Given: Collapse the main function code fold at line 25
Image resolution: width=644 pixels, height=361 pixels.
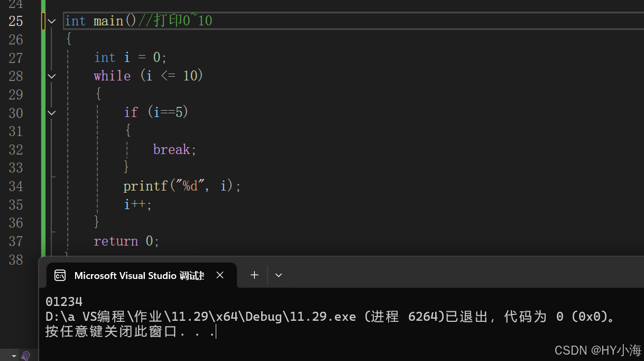Looking at the screenshot, I should [x=51, y=21].
